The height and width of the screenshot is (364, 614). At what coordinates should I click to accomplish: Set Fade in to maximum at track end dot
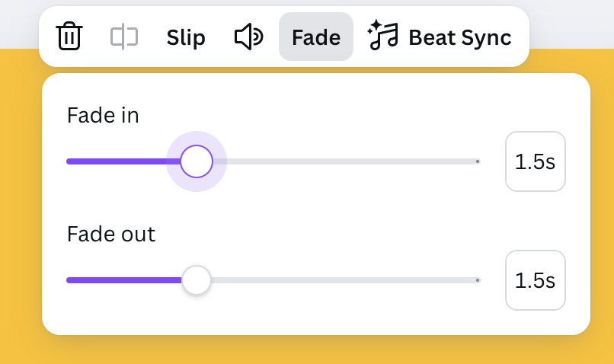(478, 161)
